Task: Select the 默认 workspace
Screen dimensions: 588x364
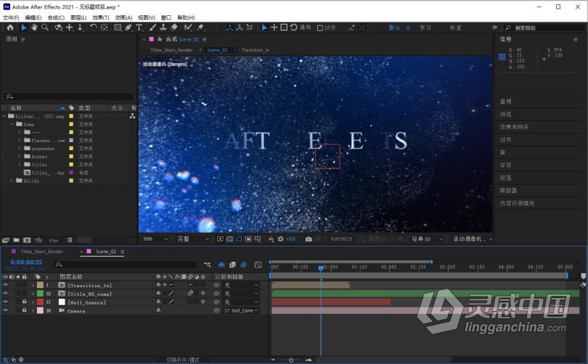Action: (x=394, y=28)
